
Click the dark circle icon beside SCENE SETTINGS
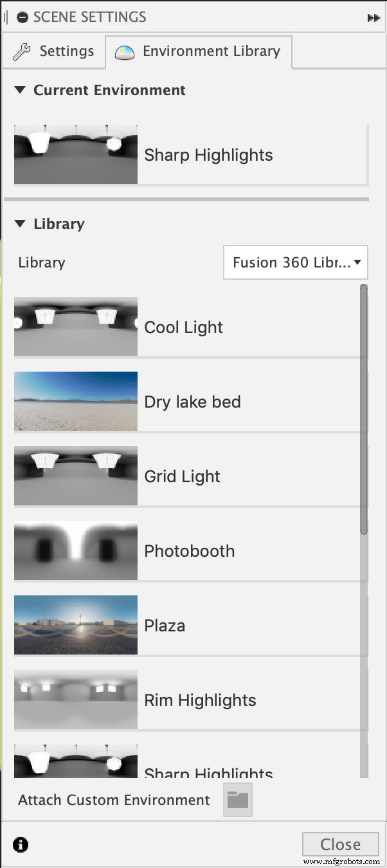22,17
